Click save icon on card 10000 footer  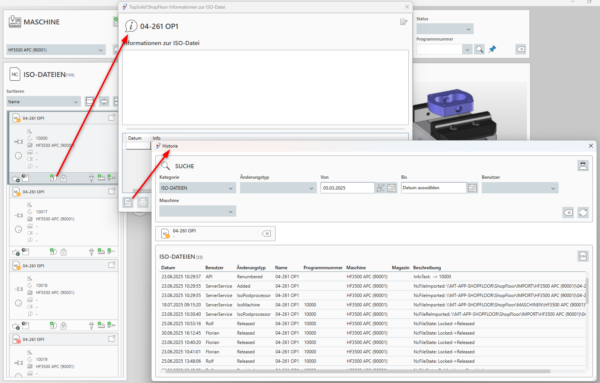tap(25, 178)
